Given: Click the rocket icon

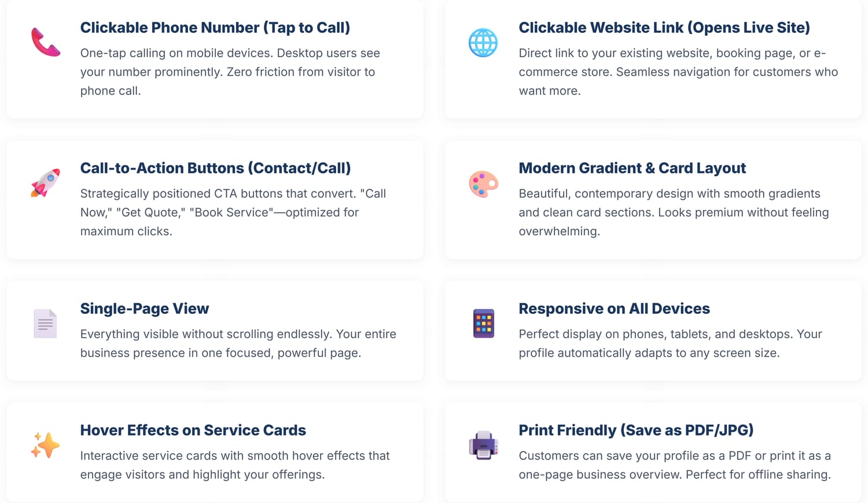Looking at the screenshot, I should (x=45, y=183).
